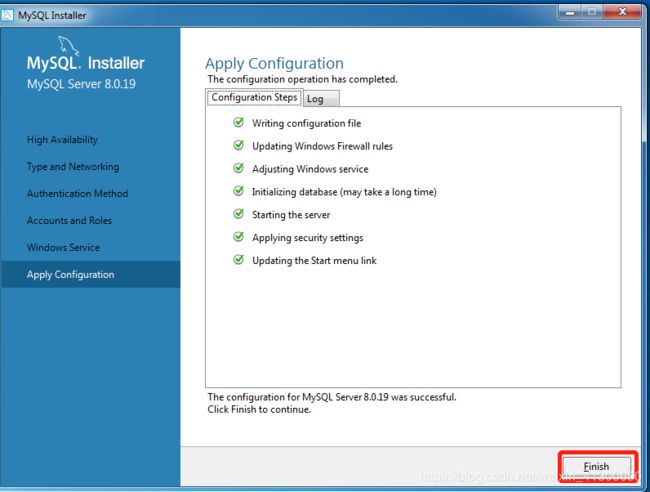Open Windows Service sidebar step

point(63,247)
